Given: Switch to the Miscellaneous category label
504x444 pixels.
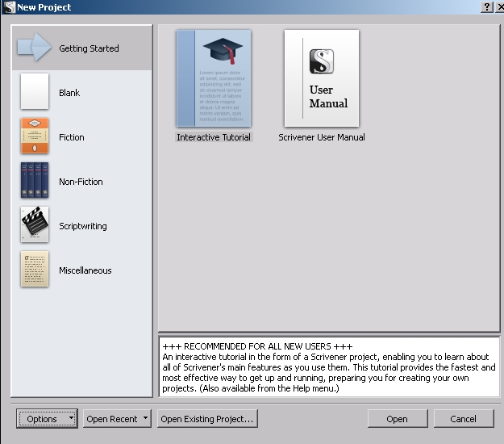Looking at the screenshot, I should click(x=85, y=270).
